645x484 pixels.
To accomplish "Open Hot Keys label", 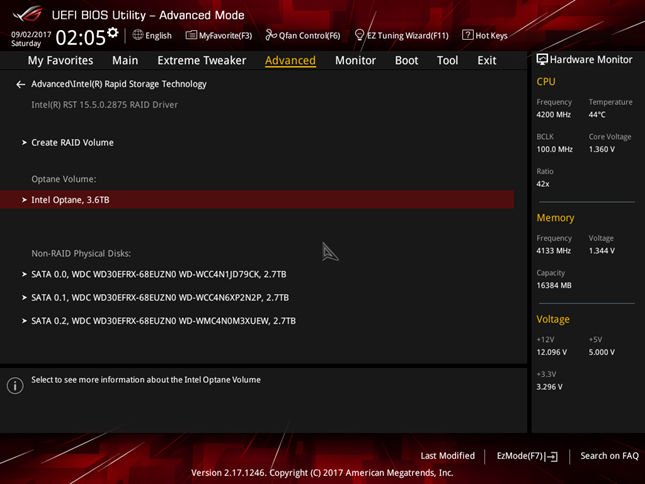I will tap(491, 35).
